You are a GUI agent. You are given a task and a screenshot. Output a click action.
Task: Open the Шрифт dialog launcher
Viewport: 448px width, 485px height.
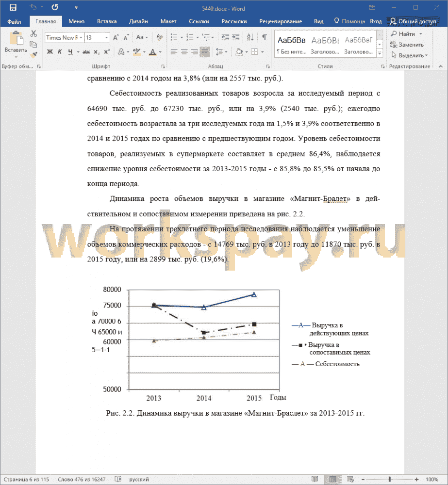click(x=163, y=66)
